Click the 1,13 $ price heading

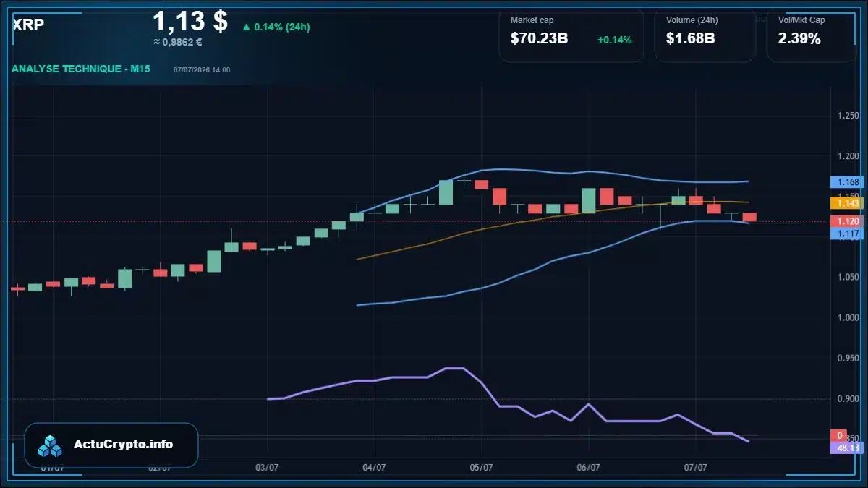tap(190, 21)
